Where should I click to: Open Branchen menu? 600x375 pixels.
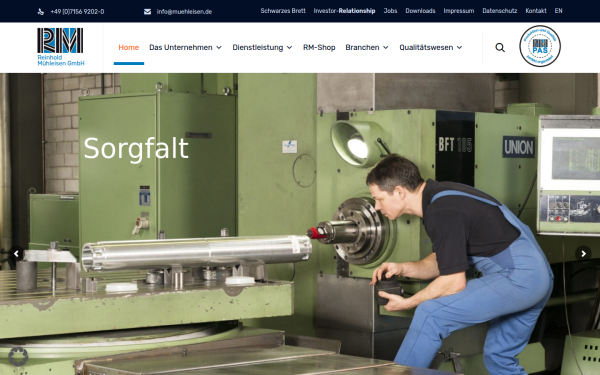click(x=362, y=47)
